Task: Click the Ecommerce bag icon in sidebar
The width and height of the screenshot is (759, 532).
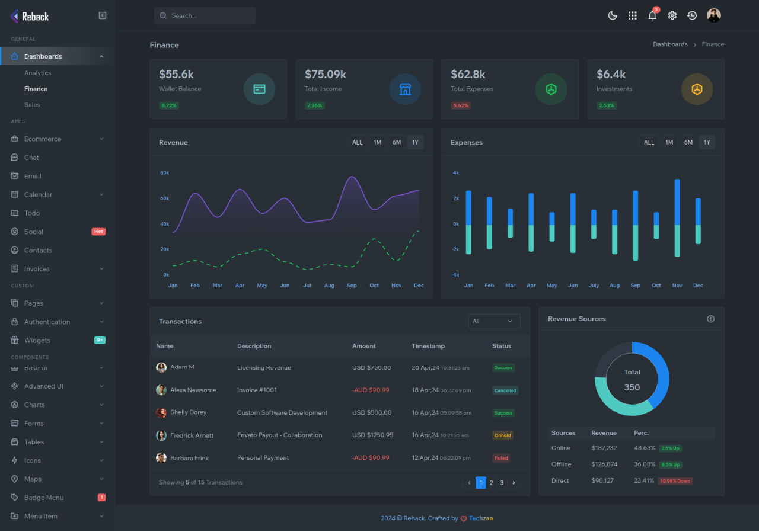Action: click(15, 139)
